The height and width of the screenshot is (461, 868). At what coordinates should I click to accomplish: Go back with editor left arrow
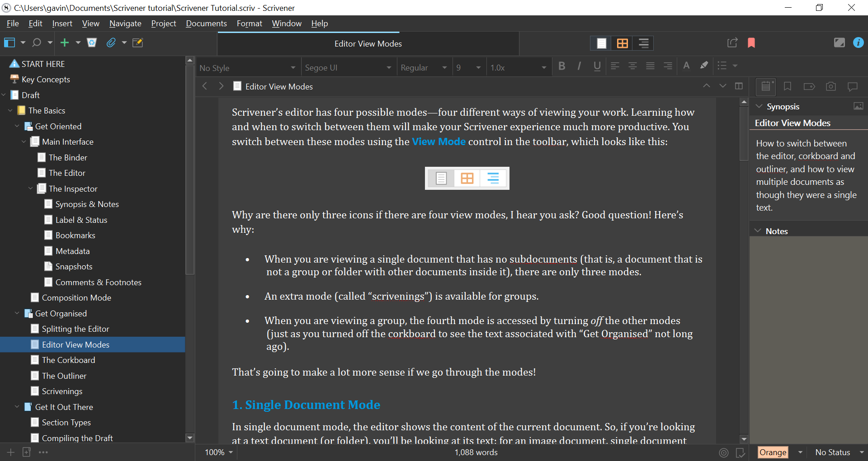pyautogui.click(x=205, y=86)
